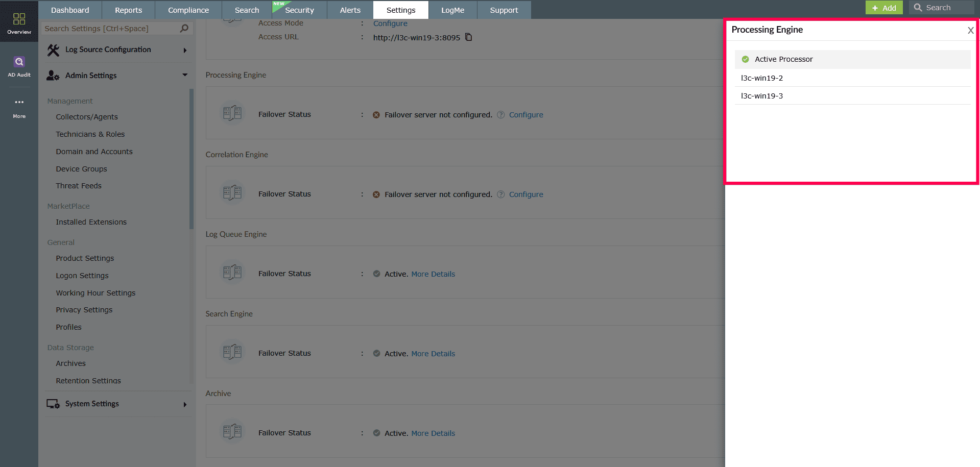The image size is (980, 467).
Task: Open Technicians & Roles settings
Action: [x=90, y=134]
